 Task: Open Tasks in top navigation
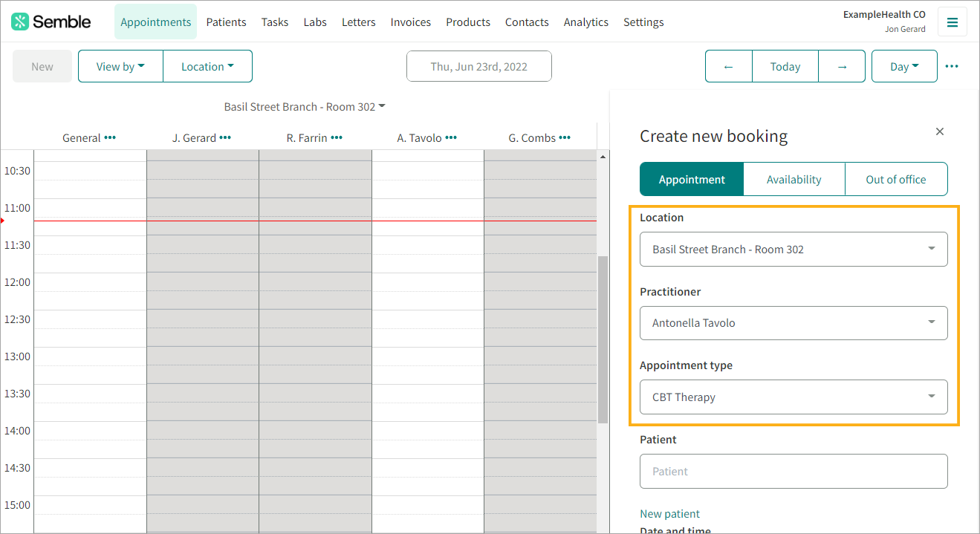(275, 22)
